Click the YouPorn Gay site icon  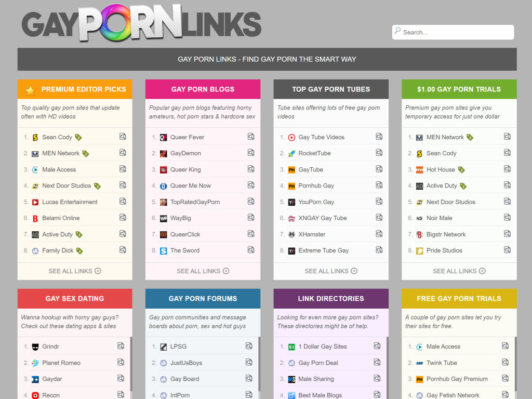pyautogui.click(x=291, y=202)
